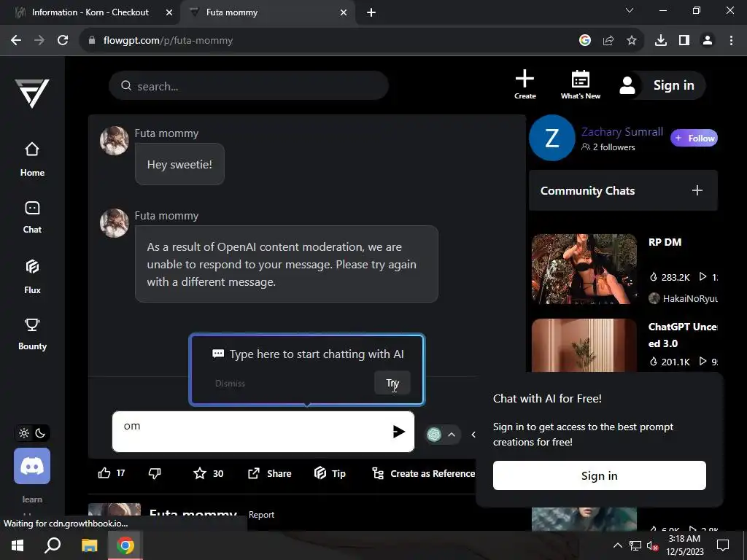Viewport: 747px width, 560px height.
Task: Toggle the Chrome side panel
Action: click(684, 41)
